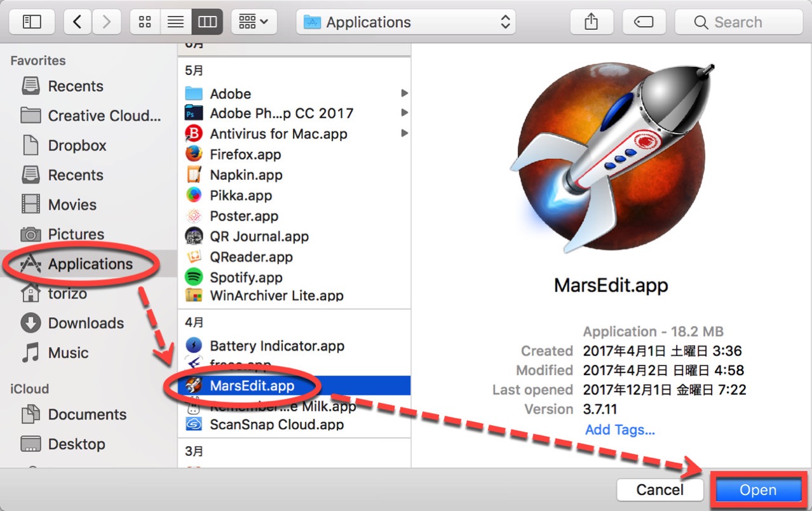Go forward to next folder
Viewport: 812px width, 511px height.
pos(107,22)
